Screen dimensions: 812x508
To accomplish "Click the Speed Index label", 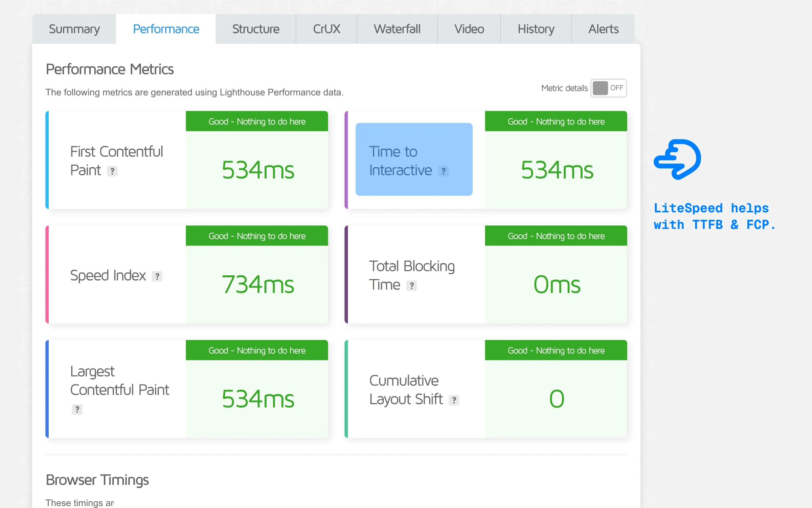I will click(x=108, y=275).
